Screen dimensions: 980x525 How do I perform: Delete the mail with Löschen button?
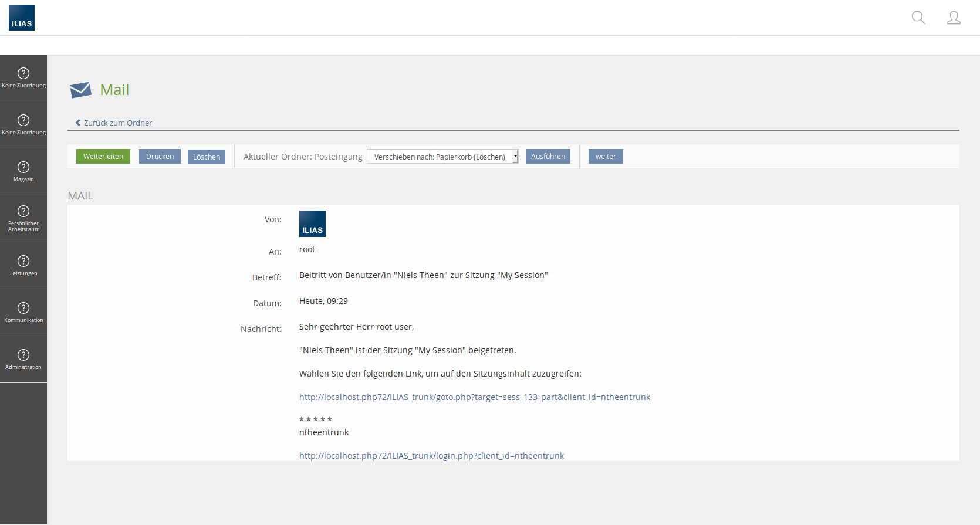point(207,157)
